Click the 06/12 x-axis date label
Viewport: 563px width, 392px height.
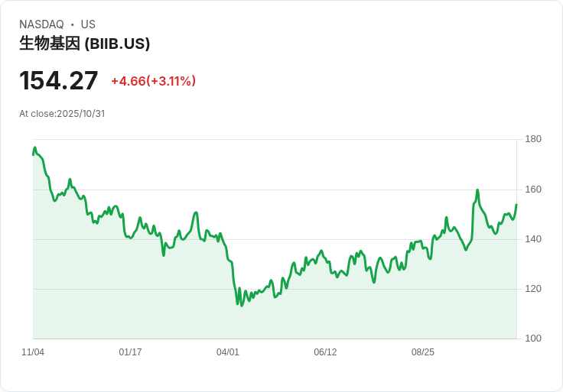pyautogui.click(x=325, y=352)
